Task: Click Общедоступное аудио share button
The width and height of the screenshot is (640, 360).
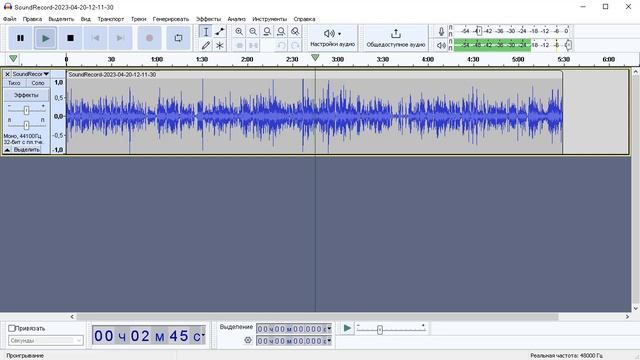Action: pos(396,38)
